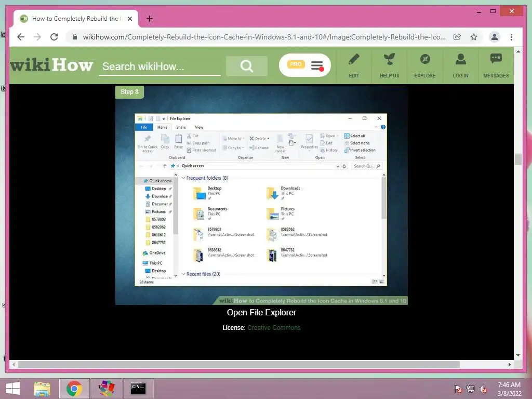Click the network icon in tray
This screenshot has width=532, height=399.
(471, 389)
